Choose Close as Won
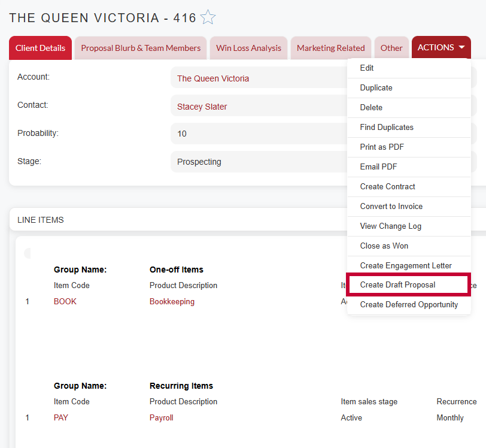The height and width of the screenshot is (448, 486). coord(409,246)
